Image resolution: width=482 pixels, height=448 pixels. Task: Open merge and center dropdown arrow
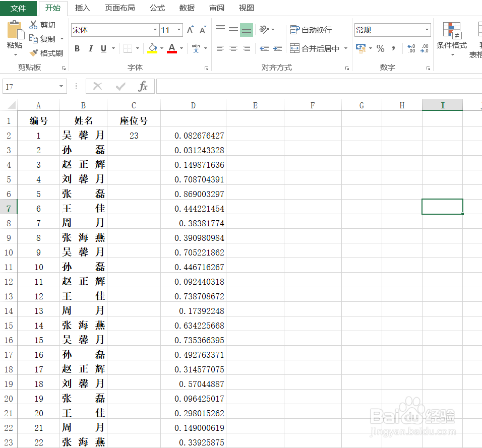point(346,48)
